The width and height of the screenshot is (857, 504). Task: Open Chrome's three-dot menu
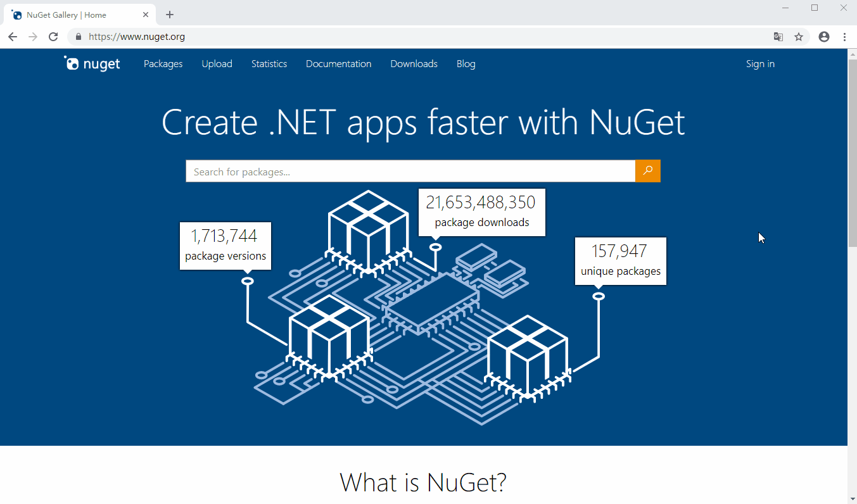(845, 37)
